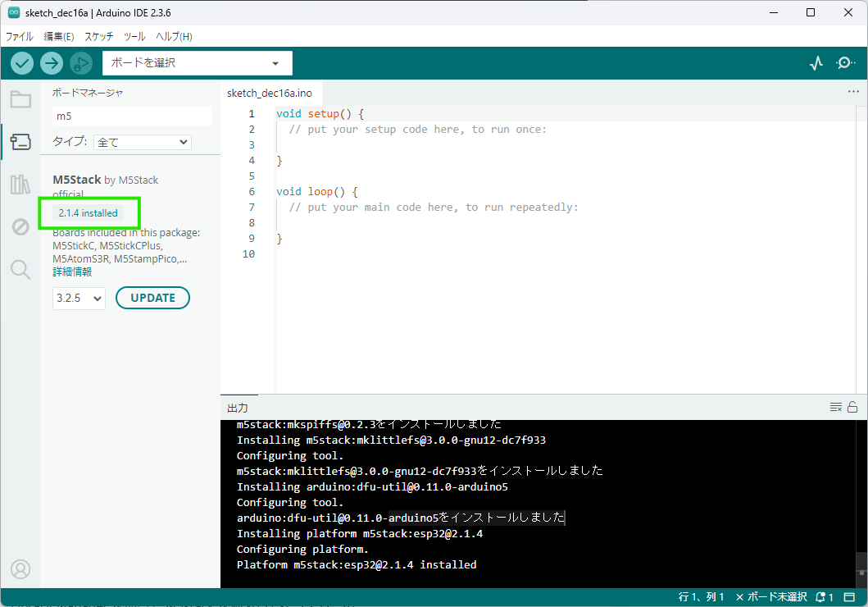Click the Arduino app logo icon

pos(14,12)
